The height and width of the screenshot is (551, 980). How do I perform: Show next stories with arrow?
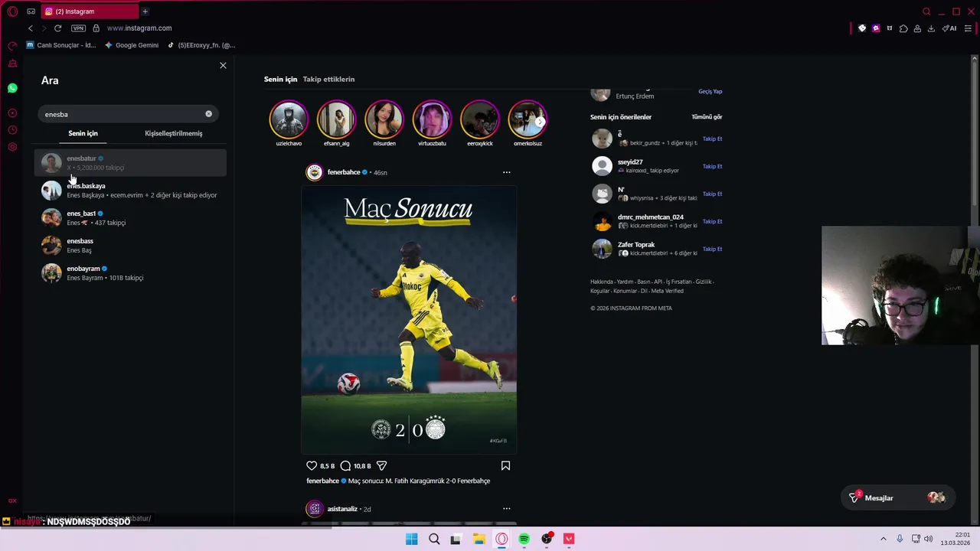coord(540,121)
